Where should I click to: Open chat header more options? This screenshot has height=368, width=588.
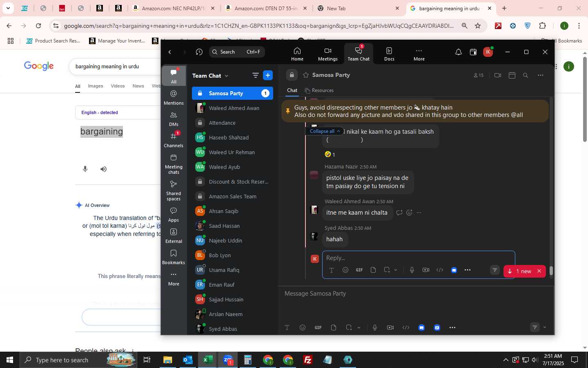541,75
